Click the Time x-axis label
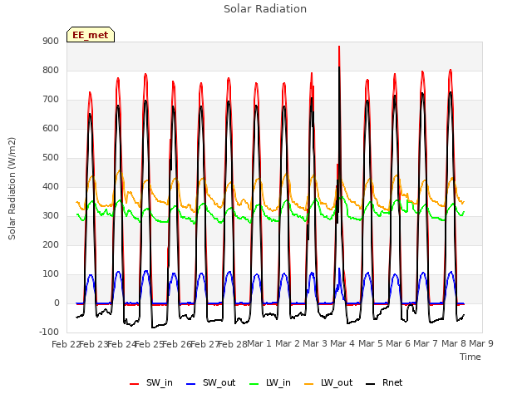The image size is (532, 399). coord(470,357)
